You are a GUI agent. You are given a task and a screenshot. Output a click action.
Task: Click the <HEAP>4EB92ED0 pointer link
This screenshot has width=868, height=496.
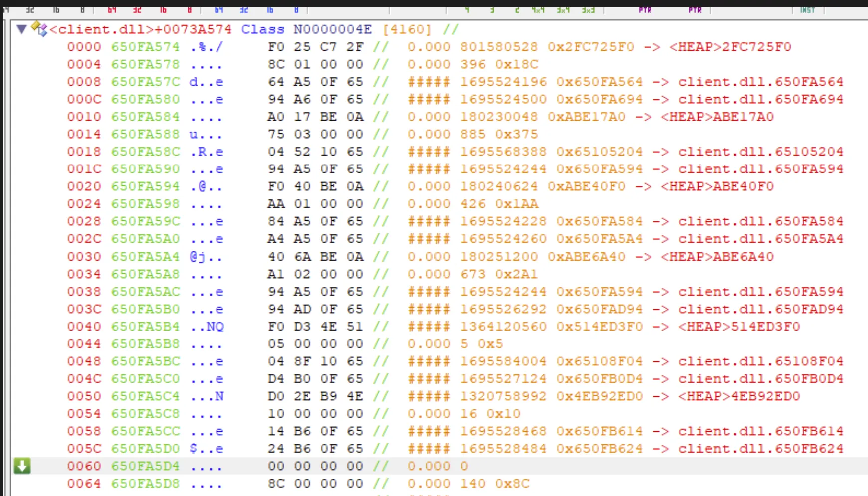click(730, 396)
